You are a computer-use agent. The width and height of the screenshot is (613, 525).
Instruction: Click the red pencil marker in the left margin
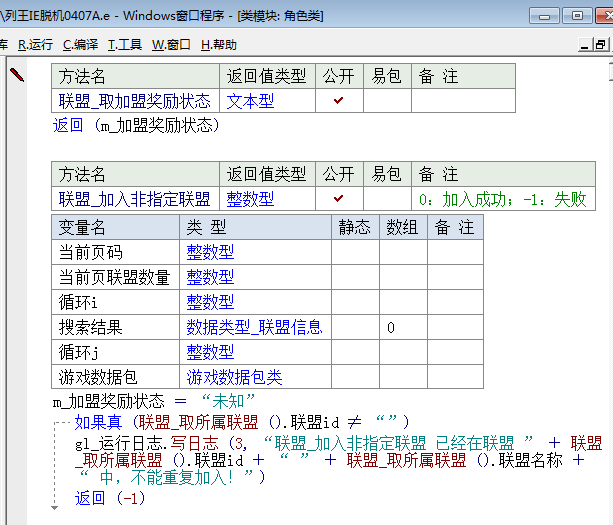(16, 74)
